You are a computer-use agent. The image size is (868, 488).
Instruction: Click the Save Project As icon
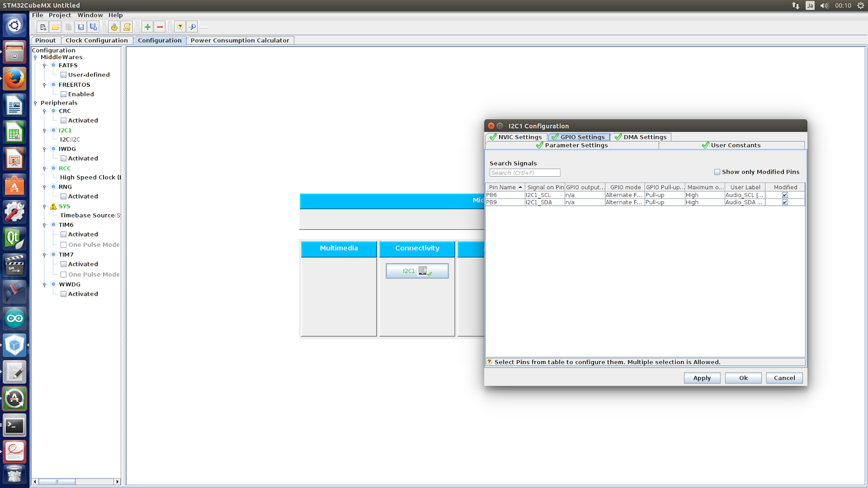[x=93, y=27]
